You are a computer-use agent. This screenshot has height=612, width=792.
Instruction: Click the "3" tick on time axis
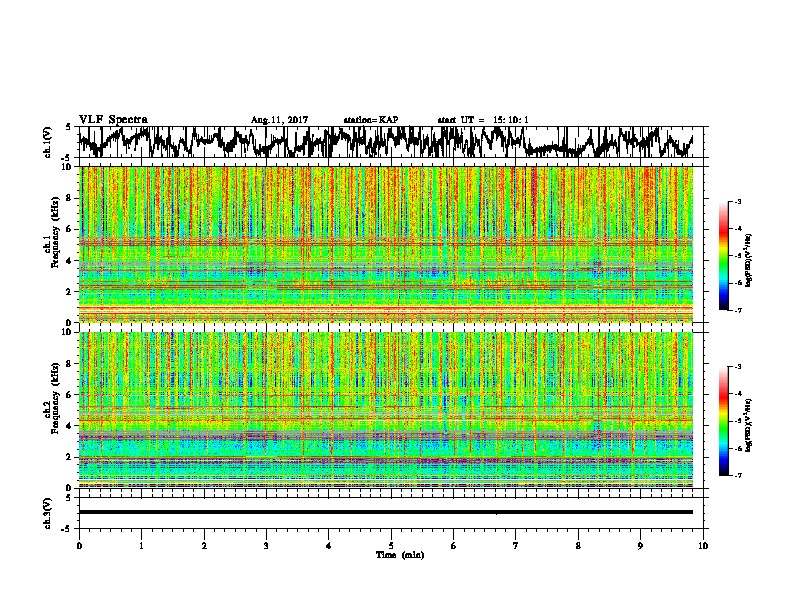tap(266, 545)
